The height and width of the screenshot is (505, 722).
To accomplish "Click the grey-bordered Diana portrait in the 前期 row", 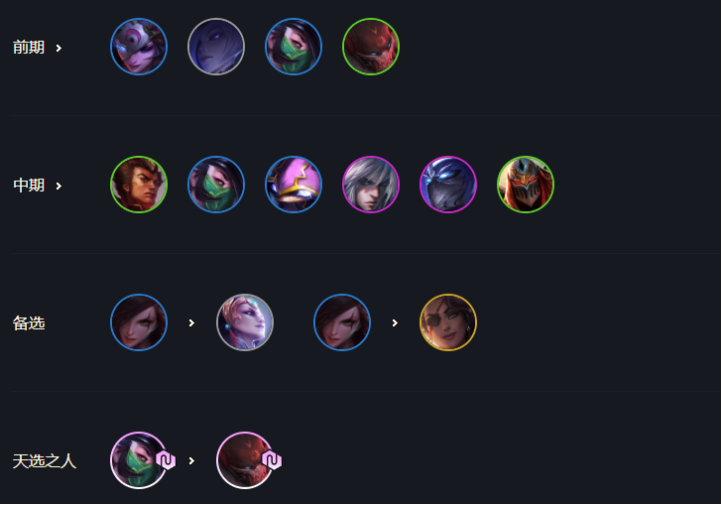I will 216,46.
